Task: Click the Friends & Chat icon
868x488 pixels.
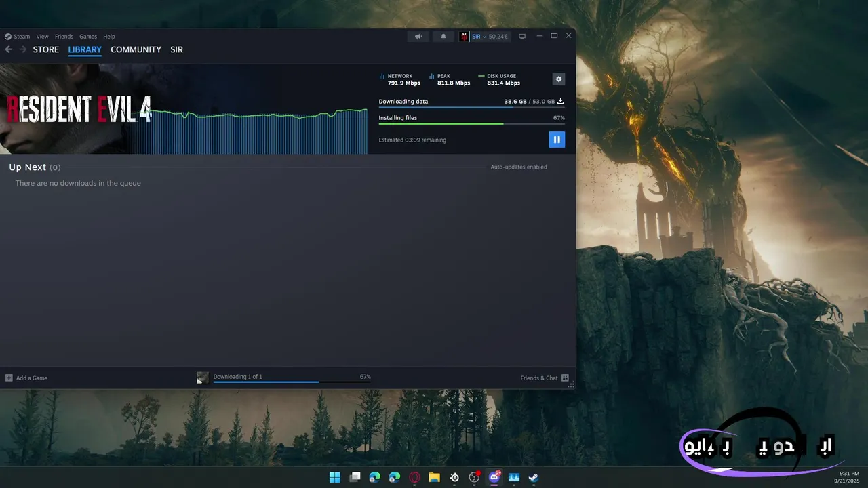Action: [565, 378]
